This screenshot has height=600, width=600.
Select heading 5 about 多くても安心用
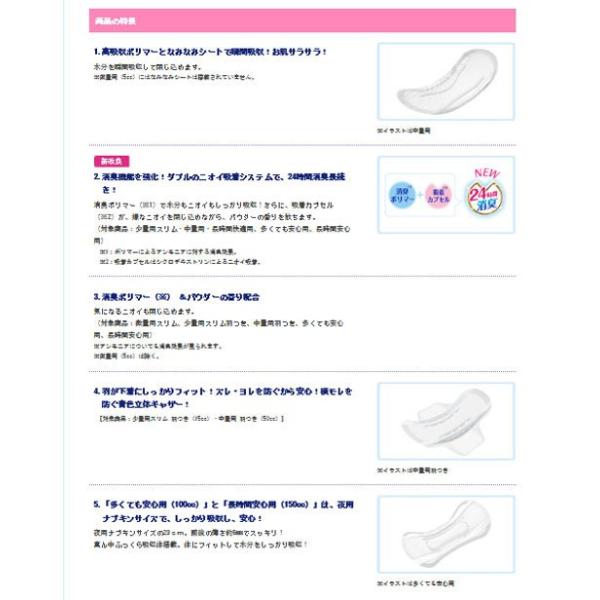[x=223, y=511]
